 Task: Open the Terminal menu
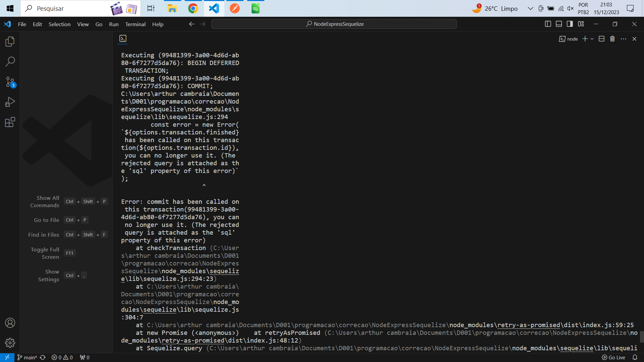pos(136,24)
